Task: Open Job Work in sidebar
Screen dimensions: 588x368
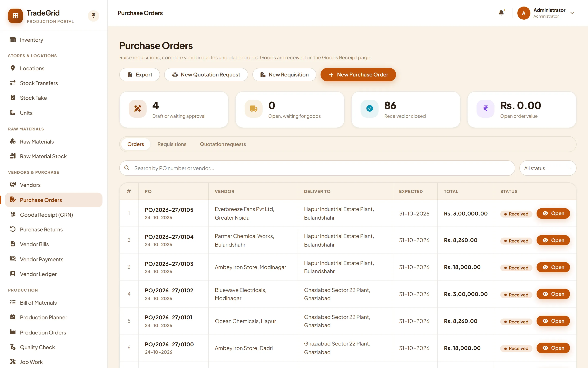Action: [54, 362]
